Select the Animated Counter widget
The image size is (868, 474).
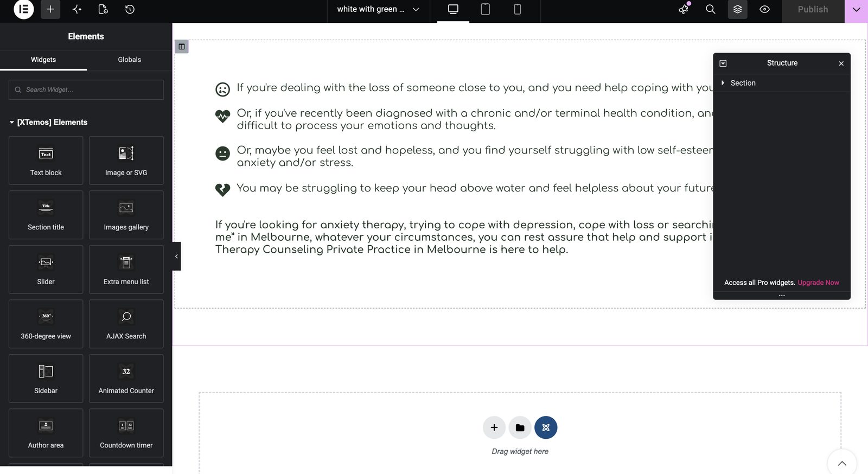[x=126, y=379]
